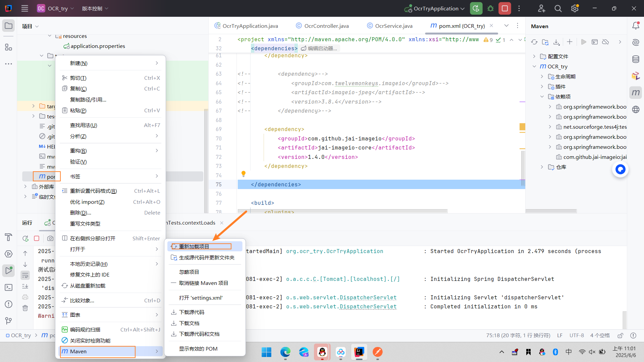Toggle Maven offline mode with the cloud icon

[606, 42]
